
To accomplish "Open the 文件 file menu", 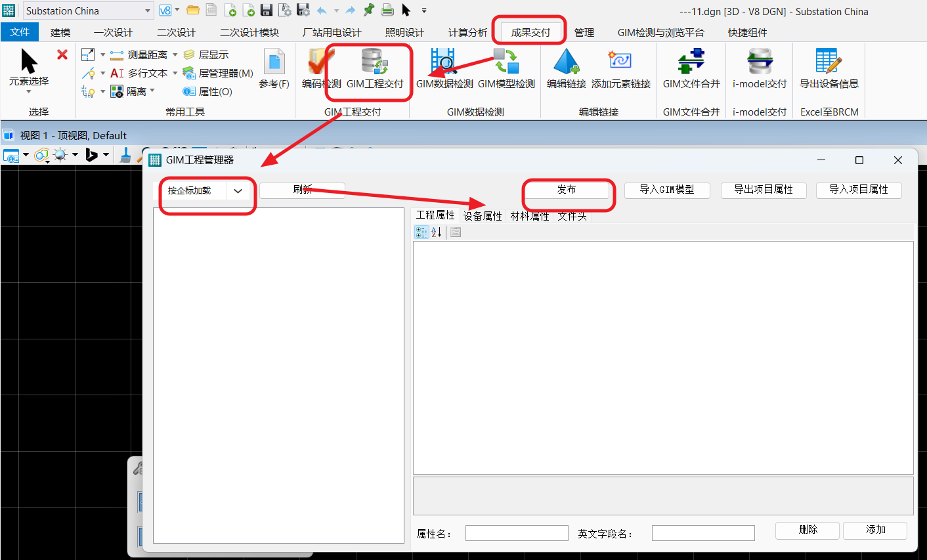I will (20, 32).
